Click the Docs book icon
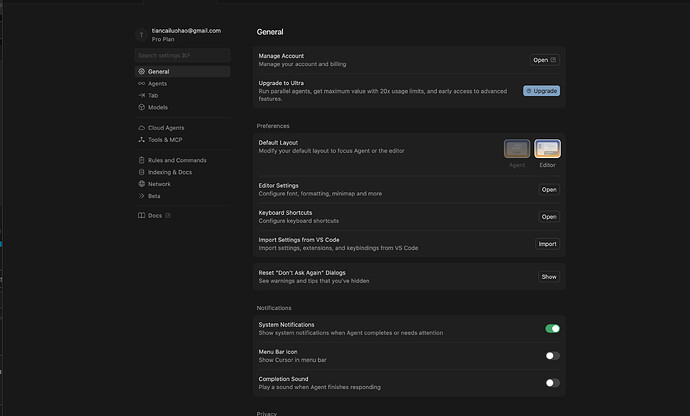This screenshot has width=690, height=416. 141,216
